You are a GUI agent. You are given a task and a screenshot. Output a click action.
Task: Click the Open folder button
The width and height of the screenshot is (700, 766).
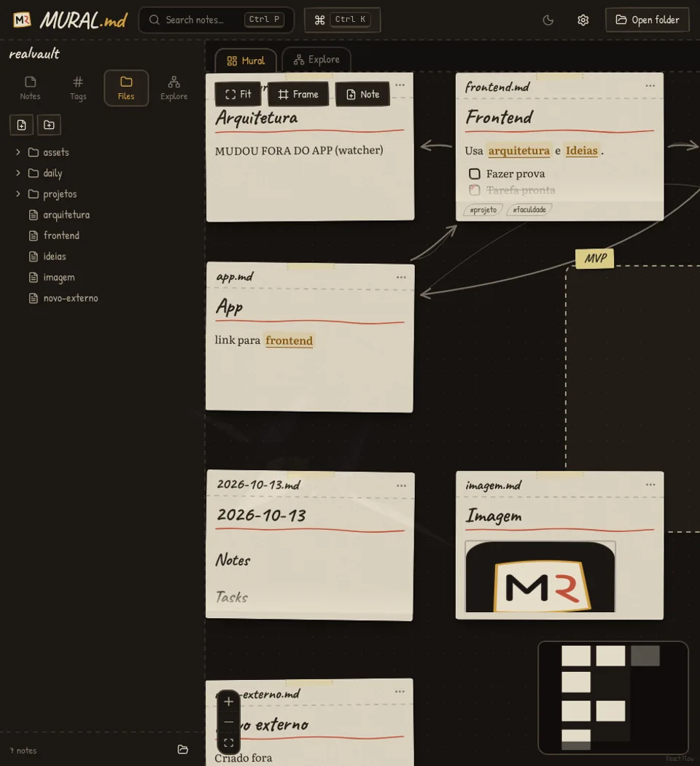pyautogui.click(x=647, y=20)
